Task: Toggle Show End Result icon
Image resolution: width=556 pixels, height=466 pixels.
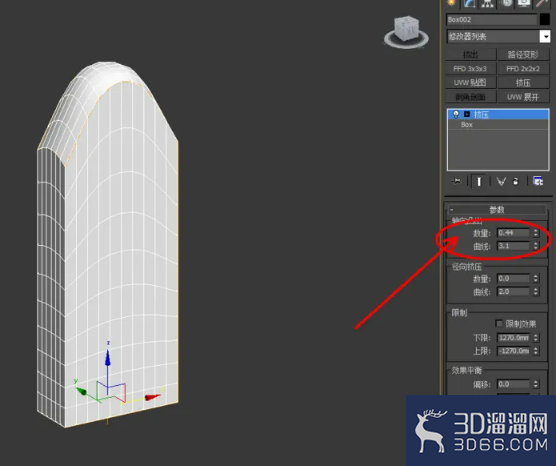Action: click(479, 182)
